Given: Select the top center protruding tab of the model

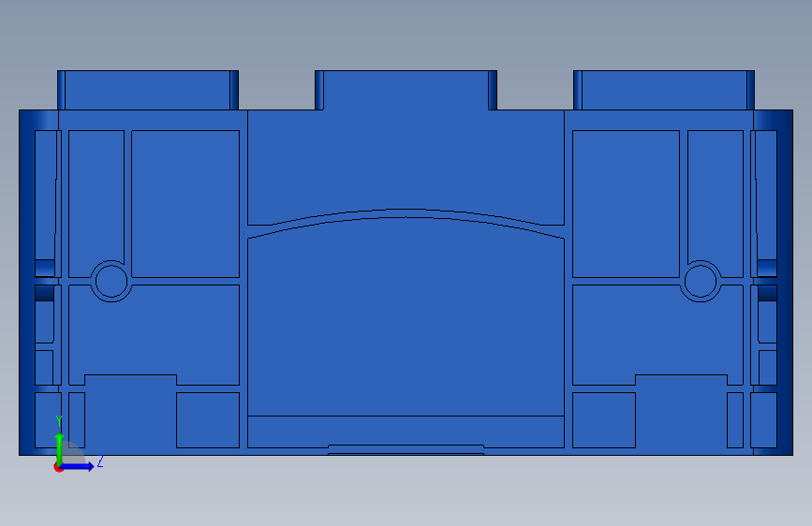Looking at the screenshot, I should click(406, 90).
